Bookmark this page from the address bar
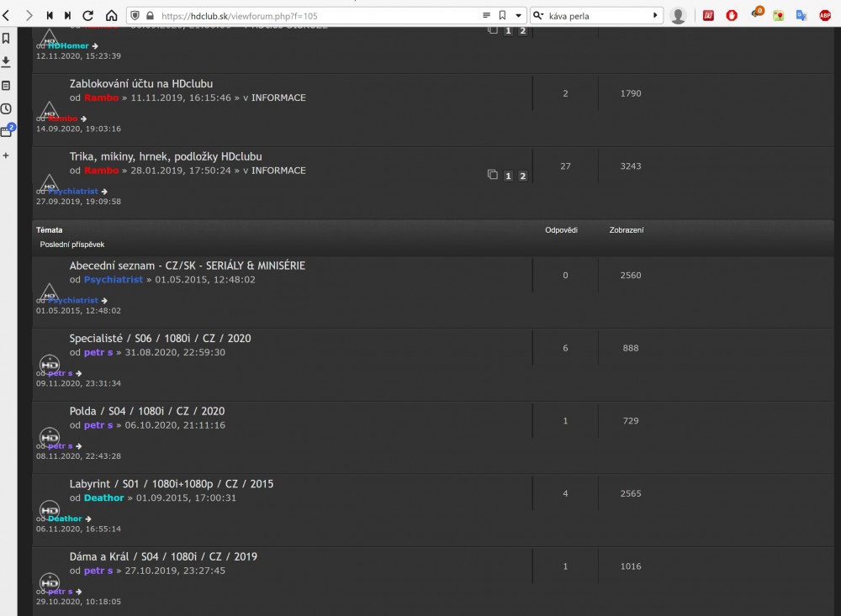The width and height of the screenshot is (841, 616). tap(503, 16)
